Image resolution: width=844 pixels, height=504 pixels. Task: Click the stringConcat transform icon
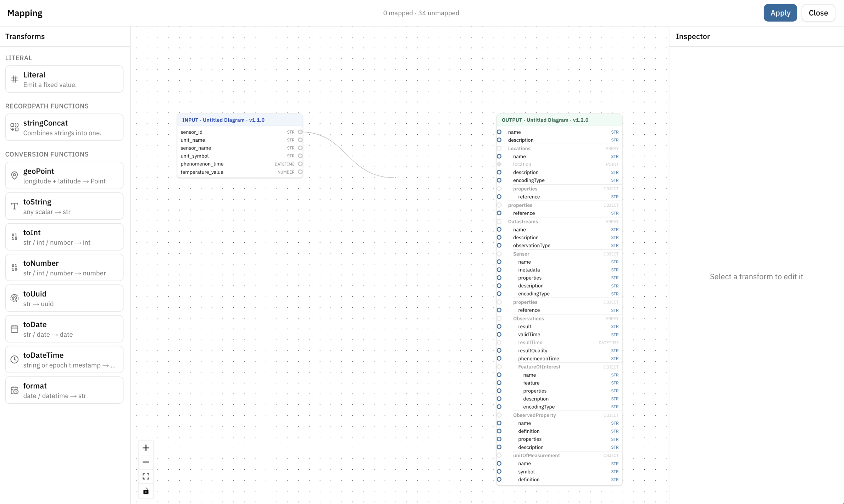(x=15, y=127)
